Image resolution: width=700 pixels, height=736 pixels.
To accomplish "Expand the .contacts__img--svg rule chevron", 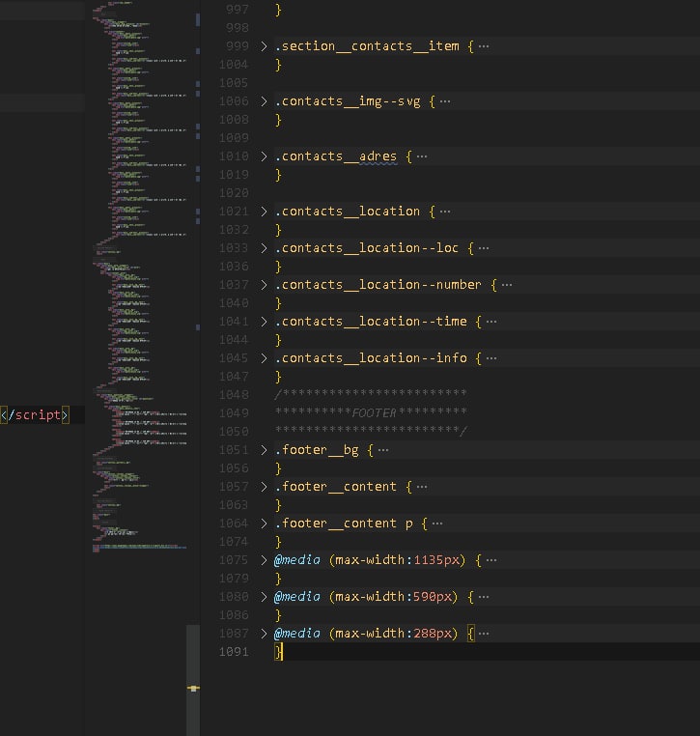I will tap(264, 101).
